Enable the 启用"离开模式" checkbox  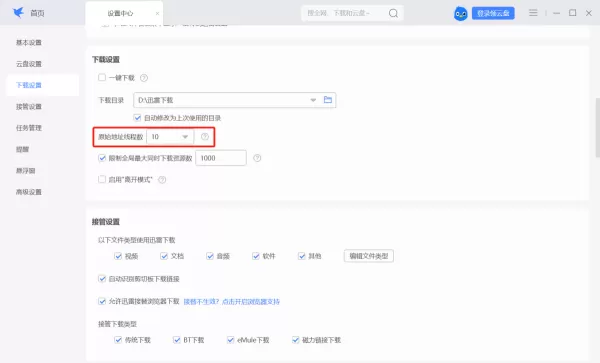[102, 179]
